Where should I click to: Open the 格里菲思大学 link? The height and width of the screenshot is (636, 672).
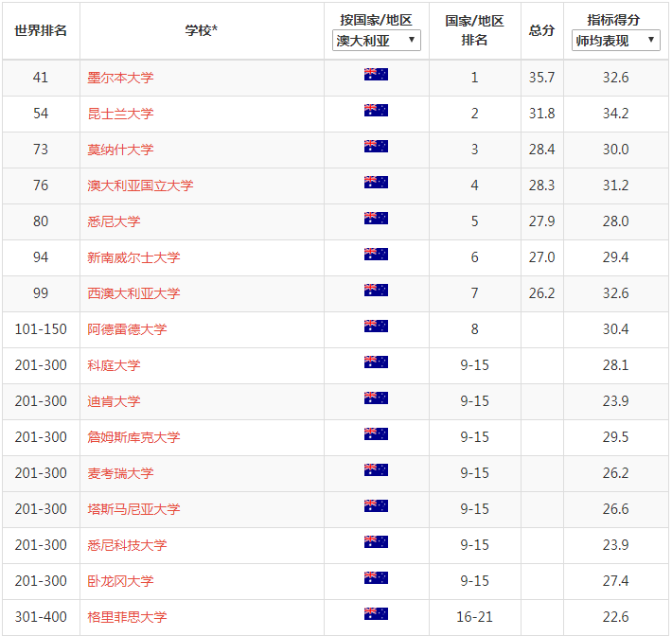point(127,618)
